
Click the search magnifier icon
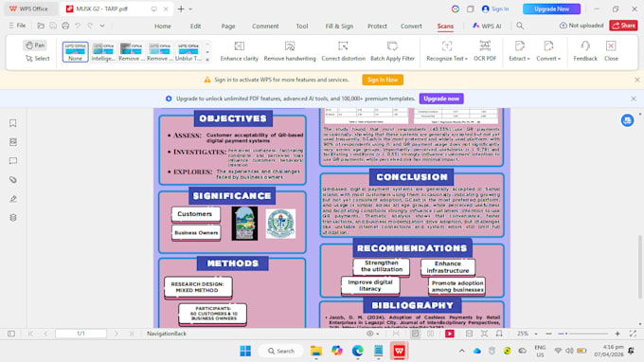520,26
